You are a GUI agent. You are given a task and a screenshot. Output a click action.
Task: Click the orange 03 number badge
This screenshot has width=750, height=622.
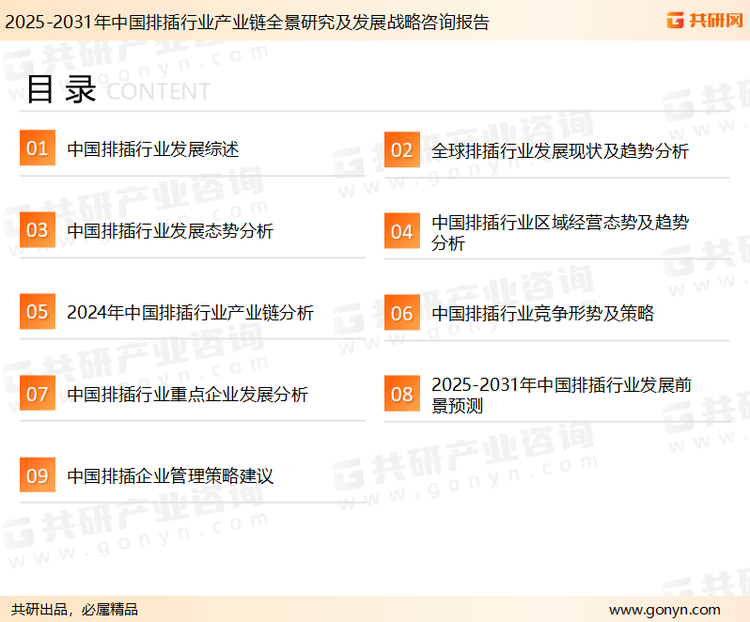[37, 230]
